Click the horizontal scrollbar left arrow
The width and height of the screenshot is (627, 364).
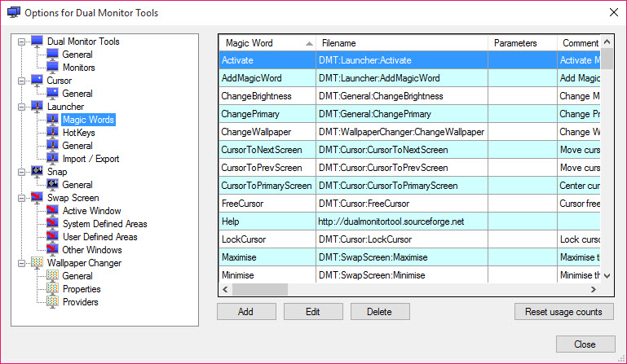pos(225,289)
